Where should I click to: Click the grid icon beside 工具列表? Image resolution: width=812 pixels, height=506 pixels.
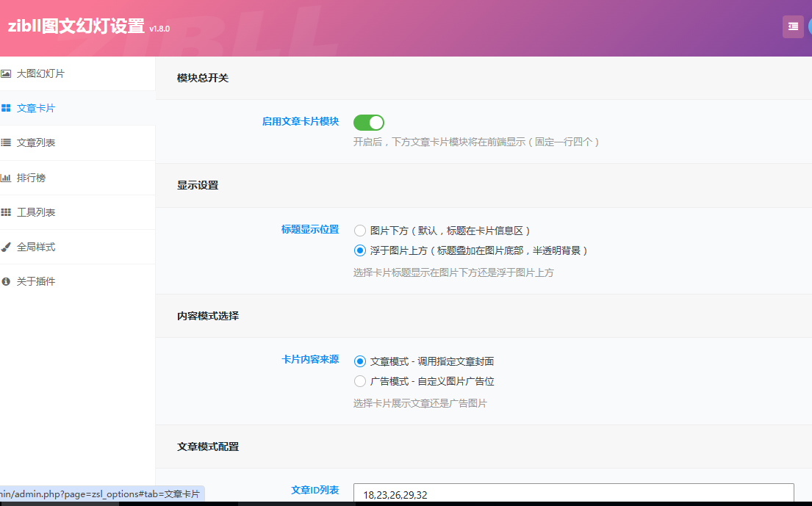coord(6,212)
